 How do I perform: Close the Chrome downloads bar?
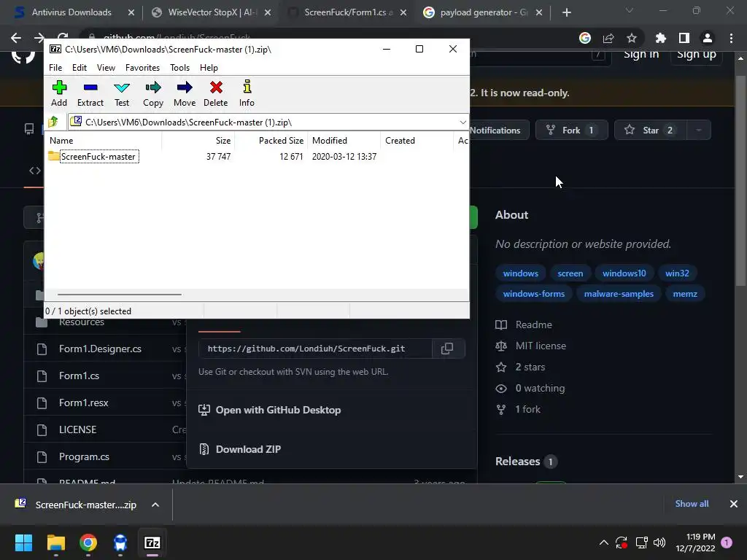(734, 504)
